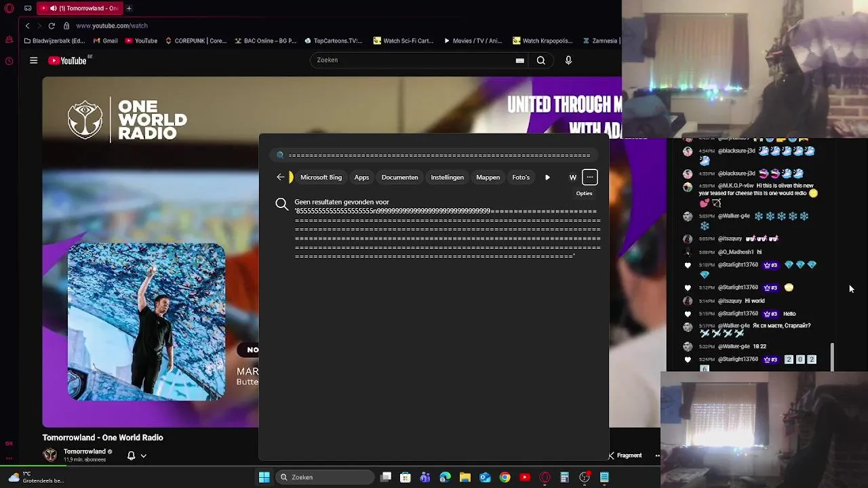This screenshot has height=488, width=868.
Task: Open the Opera main menu icon
Action: (9, 8)
